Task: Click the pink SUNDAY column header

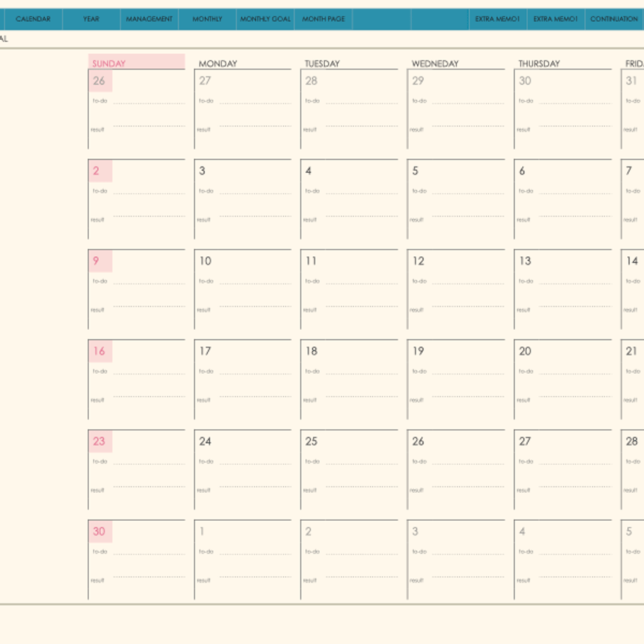Action: pos(136,62)
